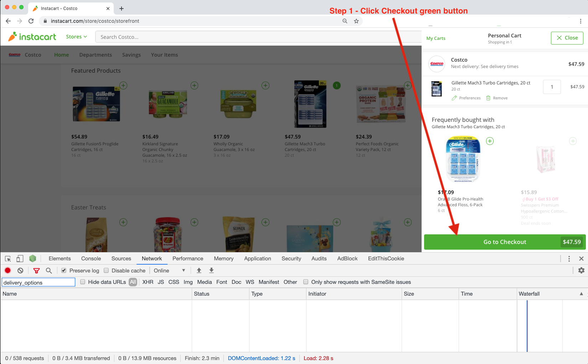Image resolution: width=588 pixels, height=364 pixels.
Task: Import HAR file with upload arrow
Action: pos(199,271)
